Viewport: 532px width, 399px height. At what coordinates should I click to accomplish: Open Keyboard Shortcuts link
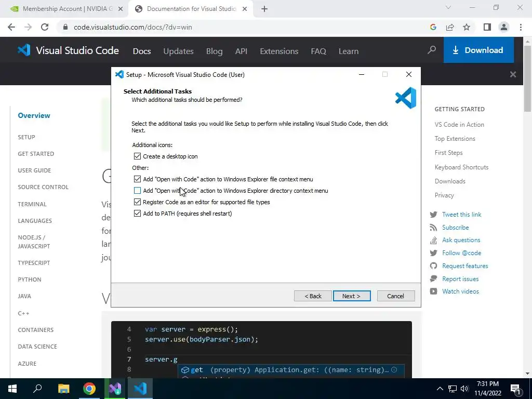pyautogui.click(x=462, y=167)
